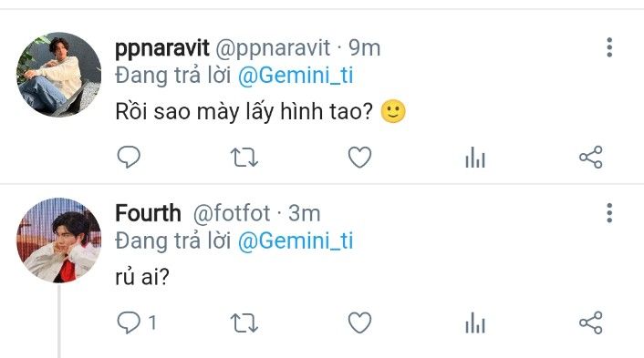Open the @ppnaravit handle
The width and height of the screenshot is (644, 358).
[273, 48]
